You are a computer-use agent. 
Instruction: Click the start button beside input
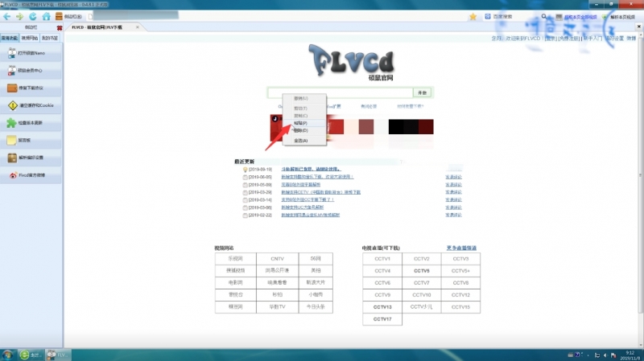click(422, 92)
